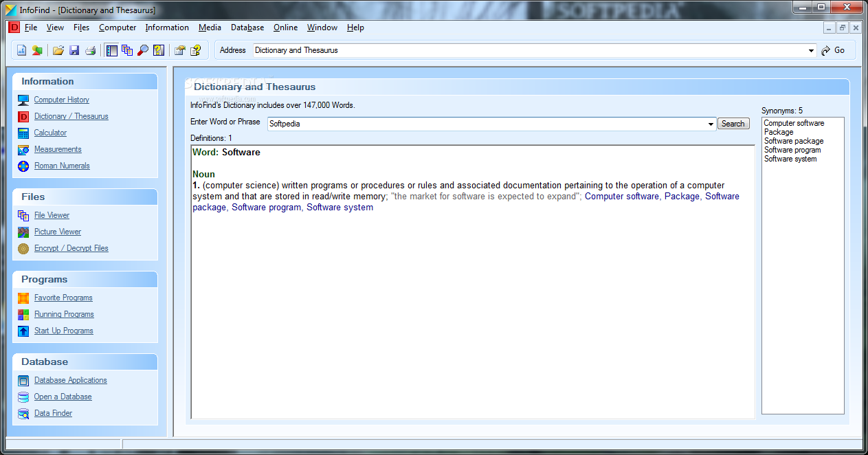
Task: Open the Media menu
Action: pos(210,27)
